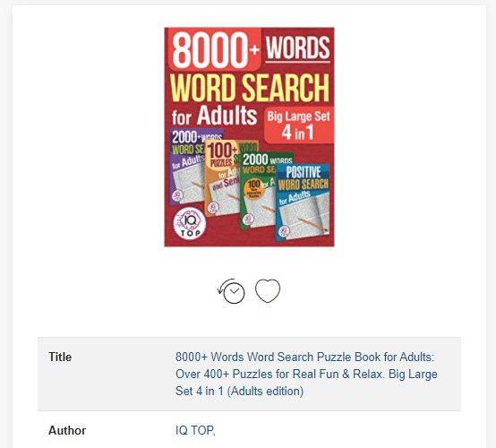This screenshot has height=448, width=496.
Task: Click the yellow WORD SEARCH heading on cover
Action: [x=250, y=88]
